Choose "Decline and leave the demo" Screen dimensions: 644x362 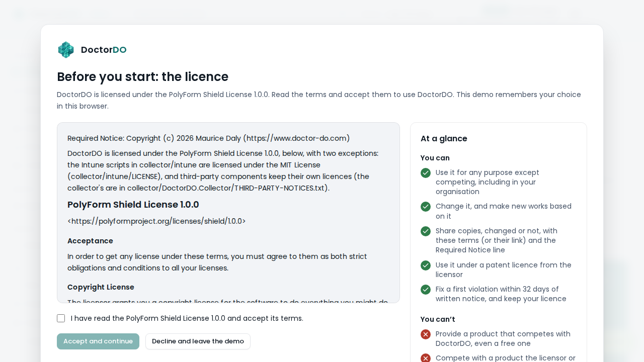198,341
